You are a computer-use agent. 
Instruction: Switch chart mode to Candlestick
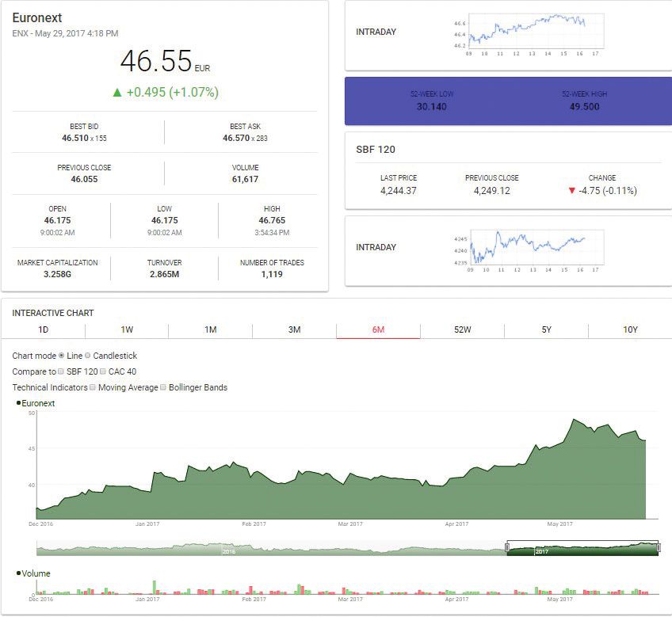[88, 356]
